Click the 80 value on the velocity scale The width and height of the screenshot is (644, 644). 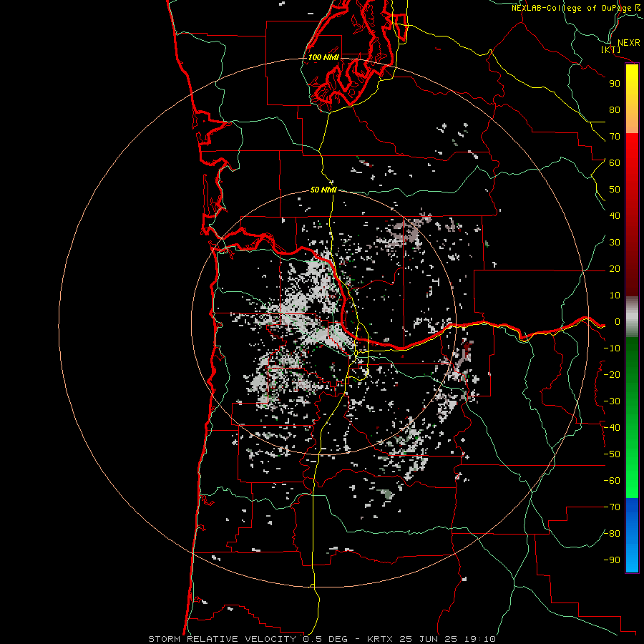(x=615, y=110)
